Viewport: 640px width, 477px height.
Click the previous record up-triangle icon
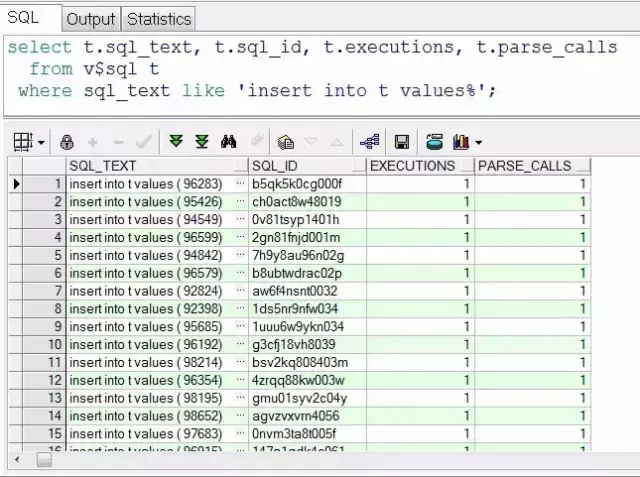(x=337, y=142)
